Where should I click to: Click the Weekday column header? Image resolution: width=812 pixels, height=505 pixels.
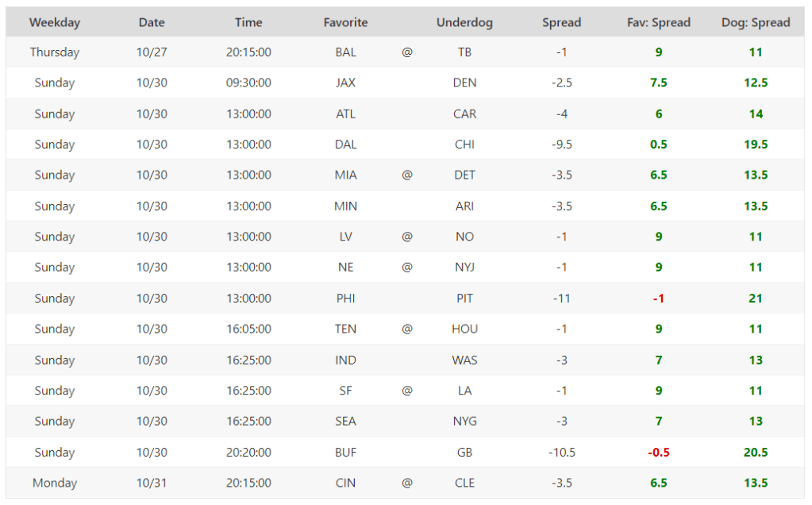click(x=55, y=22)
